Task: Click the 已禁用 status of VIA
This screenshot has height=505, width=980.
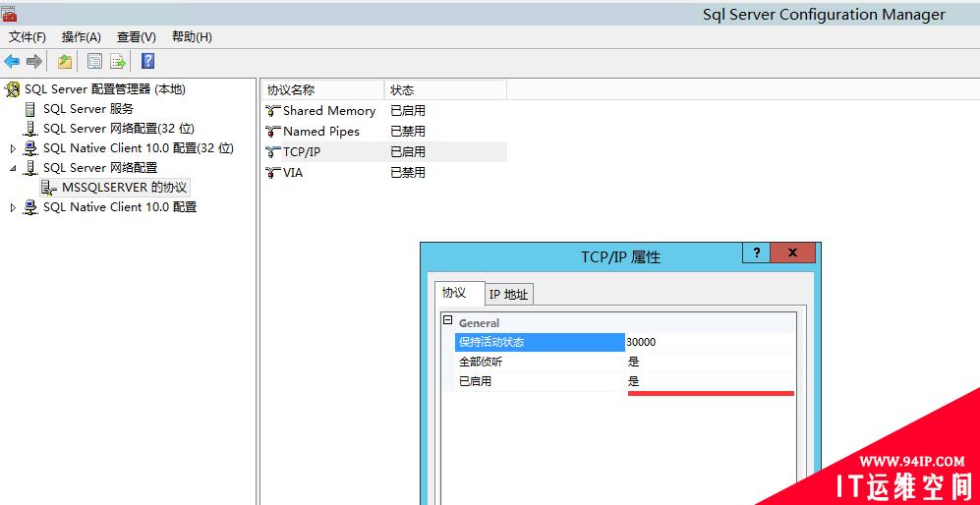Action: 408,173
